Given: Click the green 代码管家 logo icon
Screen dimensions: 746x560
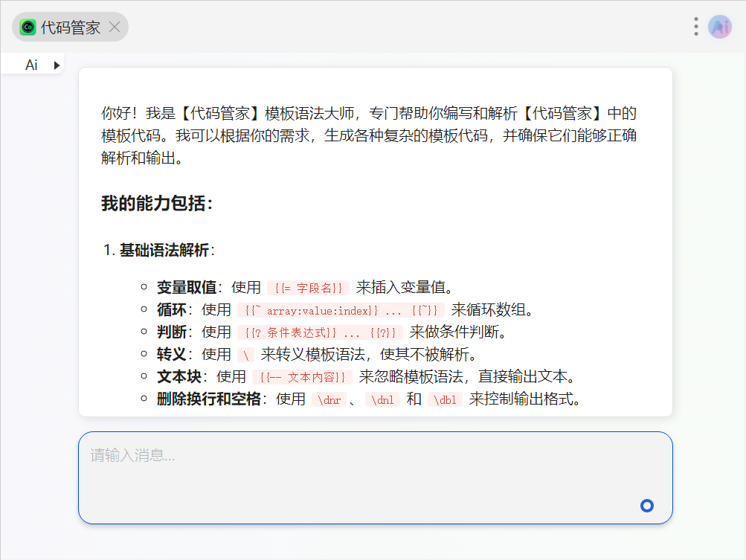Looking at the screenshot, I should coord(28,27).
